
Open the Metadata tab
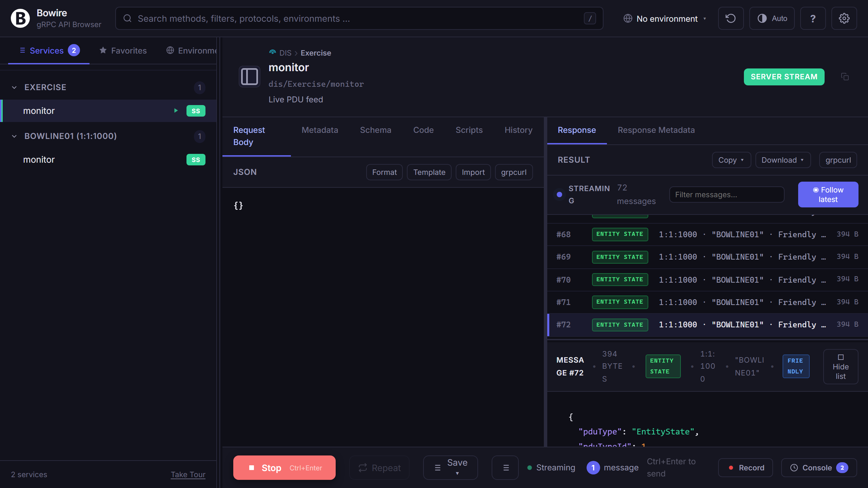[320, 130]
